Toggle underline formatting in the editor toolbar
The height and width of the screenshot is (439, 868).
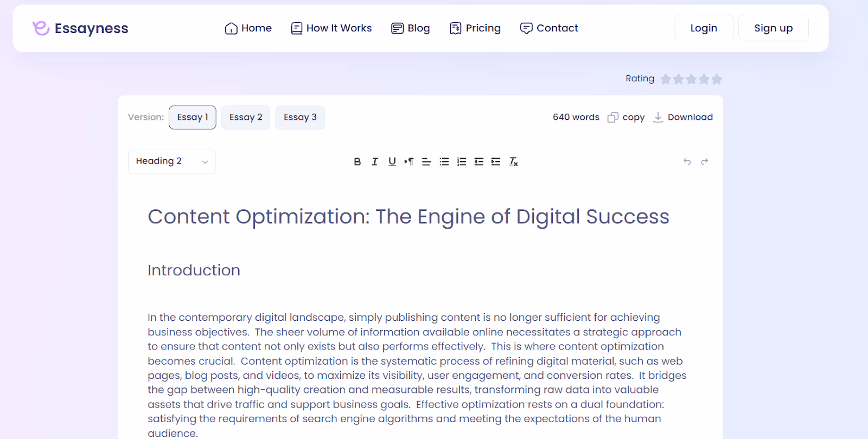tap(392, 162)
